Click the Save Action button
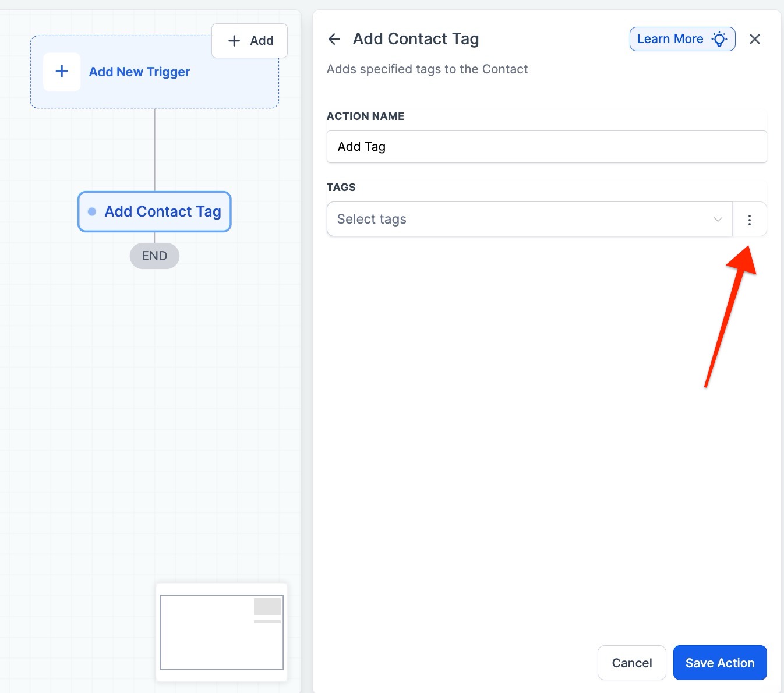The width and height of the screenshot is (784, 693). 720,663
